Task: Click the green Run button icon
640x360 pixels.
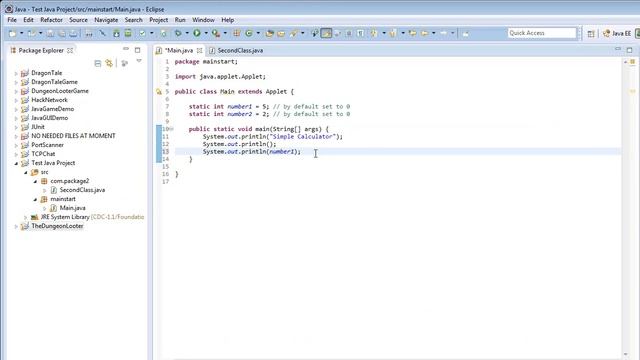Action: point(197,33)
